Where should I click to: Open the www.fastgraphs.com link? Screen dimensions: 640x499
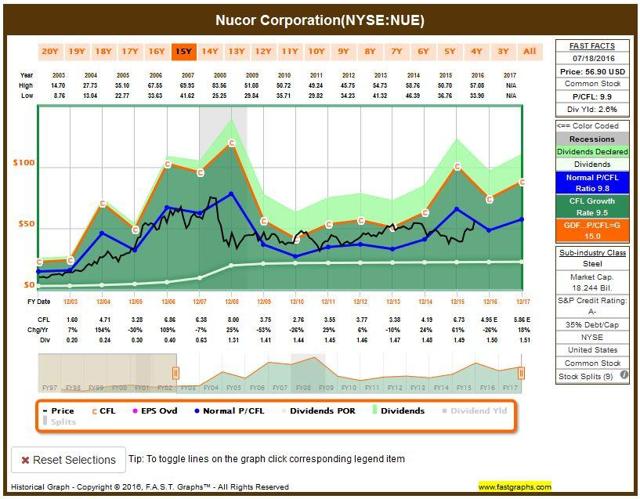pyautogui.click(x=515, y=486)
